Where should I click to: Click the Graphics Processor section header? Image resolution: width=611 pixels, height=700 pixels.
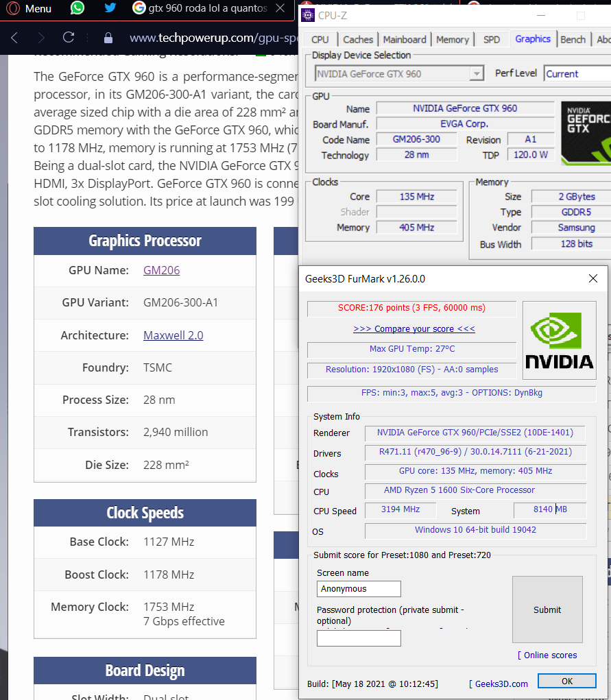pos(145,241)
